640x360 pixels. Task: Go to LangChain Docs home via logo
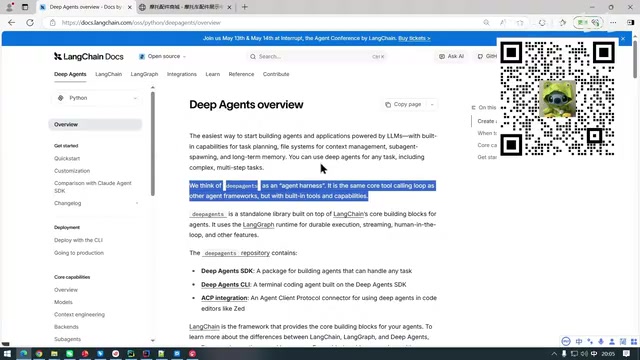pos(89,57)
